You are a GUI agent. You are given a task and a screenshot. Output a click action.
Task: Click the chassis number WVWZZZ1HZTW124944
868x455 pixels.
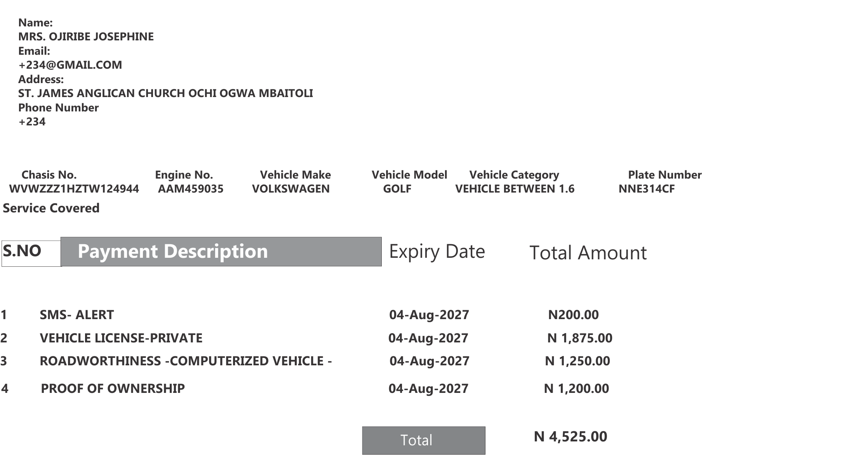pos(74,189)
